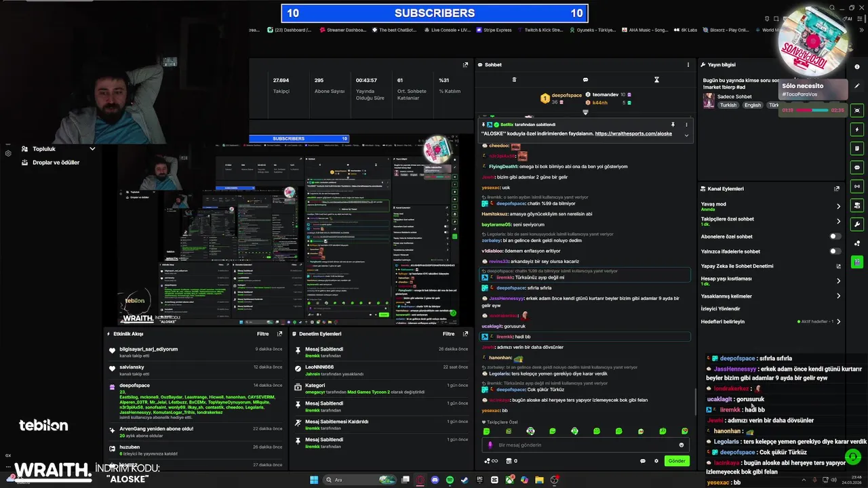Click the Gönder send button
This screenshot has height=488, width=868.
click(x=676, y=461)
